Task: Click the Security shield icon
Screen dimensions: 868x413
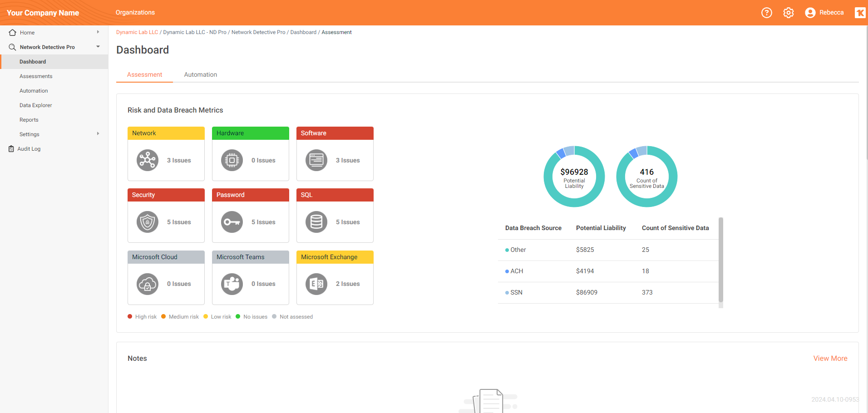Action: click(x=147, y=222)
